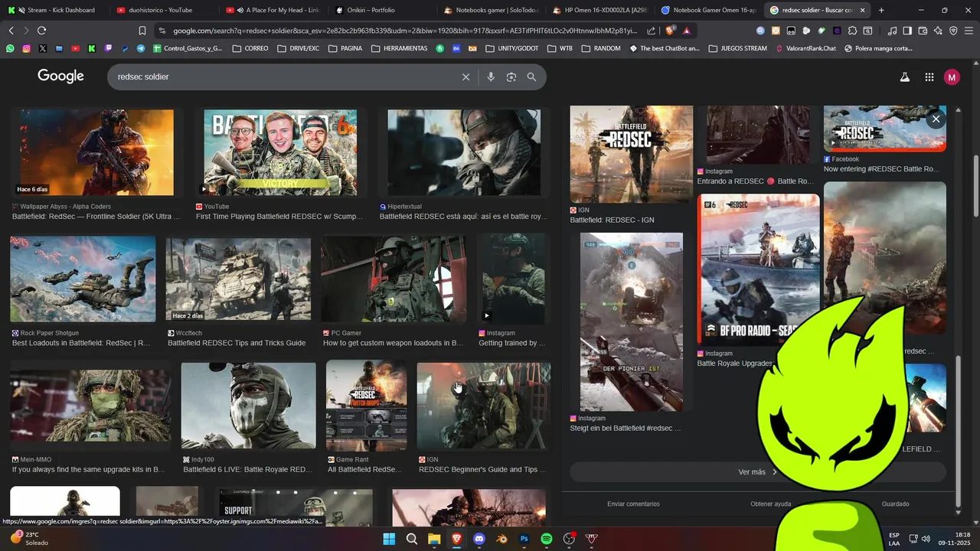This screenshot has height=551, width=980.
Task: Switch to the Notebooks gamer SoloTodo tab
Action: click(x=492, y=10)
